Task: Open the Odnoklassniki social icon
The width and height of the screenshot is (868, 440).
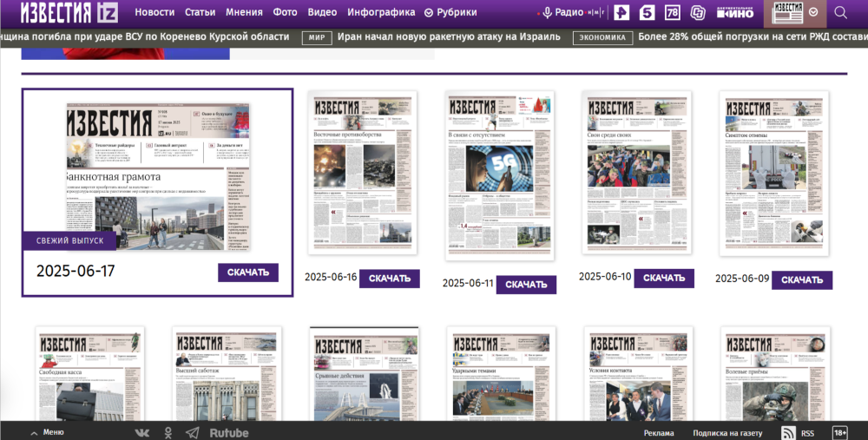Action: click(168, 433)
